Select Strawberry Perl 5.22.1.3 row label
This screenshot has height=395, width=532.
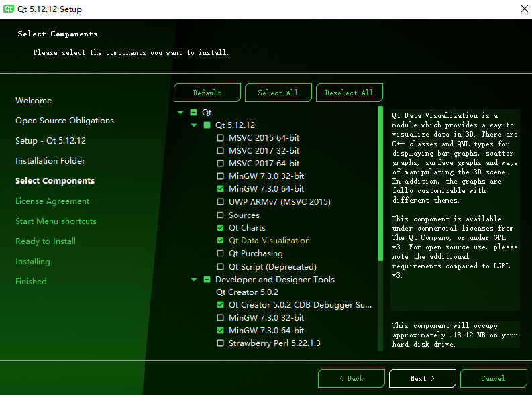(274, 343)
